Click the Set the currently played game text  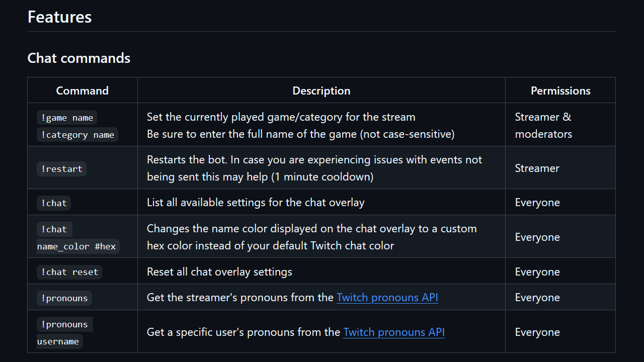coord(281,117)
